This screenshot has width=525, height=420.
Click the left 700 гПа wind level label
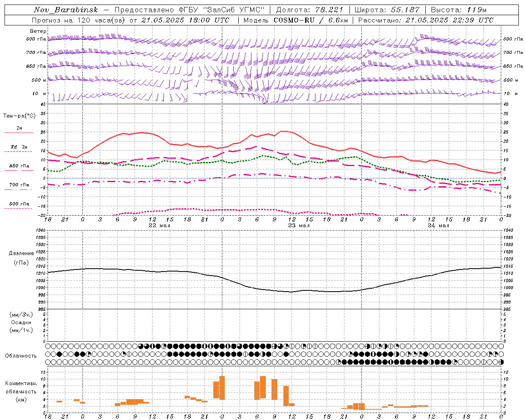point(36,52)
